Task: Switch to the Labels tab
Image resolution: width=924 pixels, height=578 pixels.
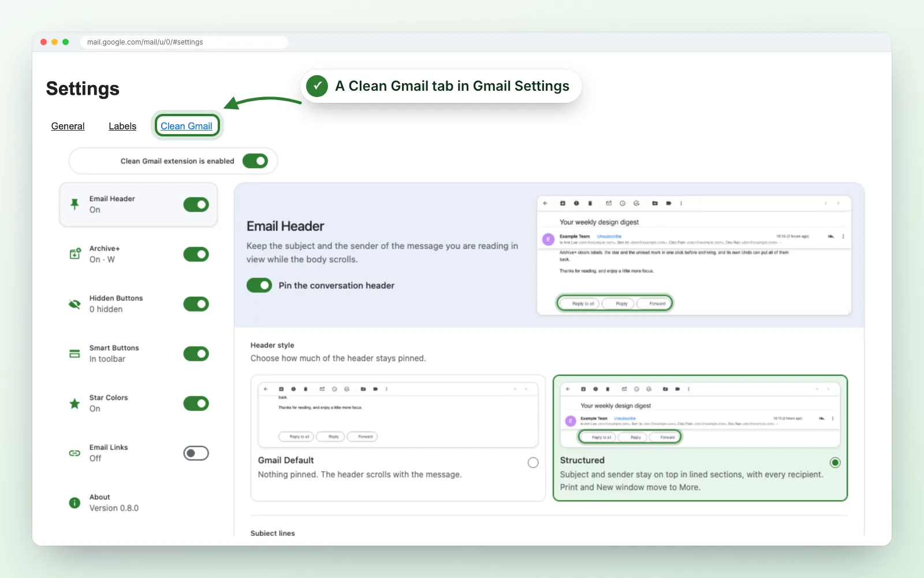Action: click(x=122, y=126)
